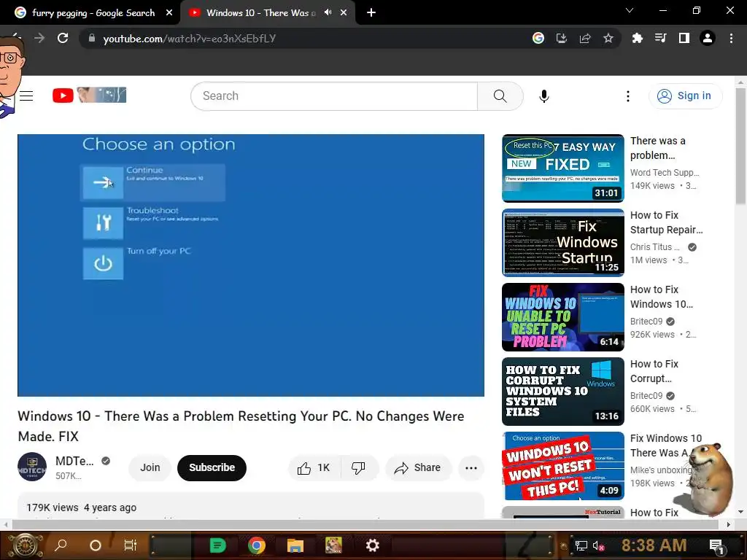Subscribe to the channel
The image size is (747, 560).
coord(212,467)
